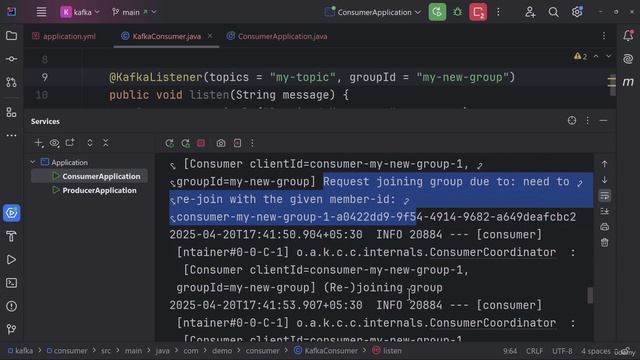Collapse the Application tree node
The width and height of the screenshot is (640, 360).
(x=33, y=162)
